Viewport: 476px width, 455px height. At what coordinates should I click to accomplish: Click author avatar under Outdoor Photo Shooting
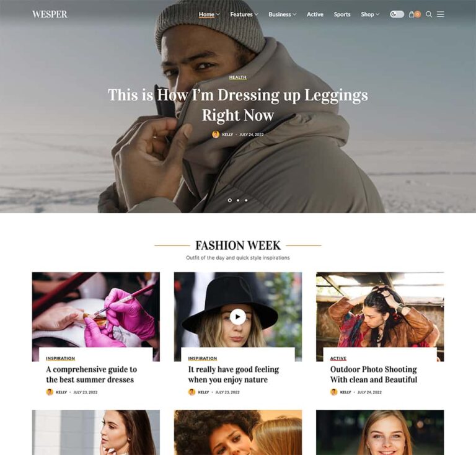[334, 392]
